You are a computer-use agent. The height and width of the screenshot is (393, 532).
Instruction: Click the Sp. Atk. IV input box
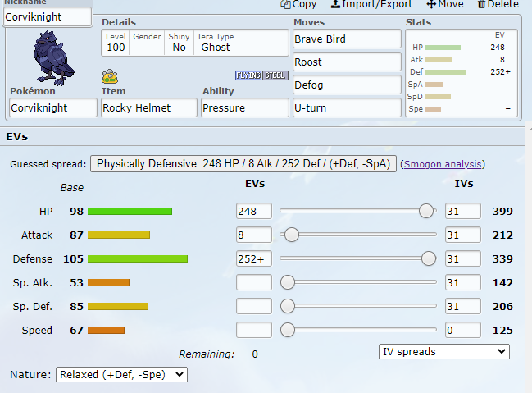point(463,282)
